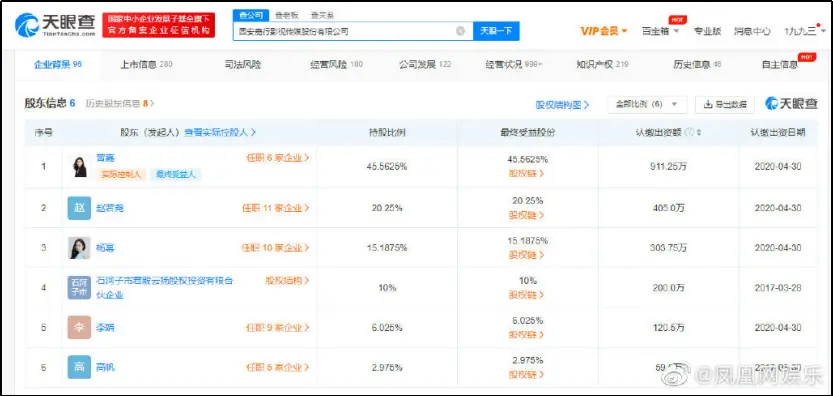Viewport: 833px width, 396px height.
Task: Sort by 认缴出资额 using the sort arrows
Action: [699, 132]
